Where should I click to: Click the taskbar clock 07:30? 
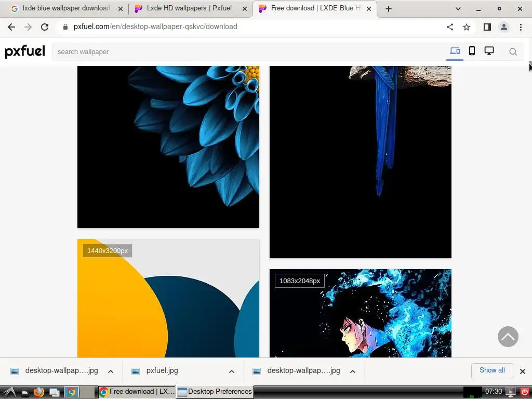(494, 392)
